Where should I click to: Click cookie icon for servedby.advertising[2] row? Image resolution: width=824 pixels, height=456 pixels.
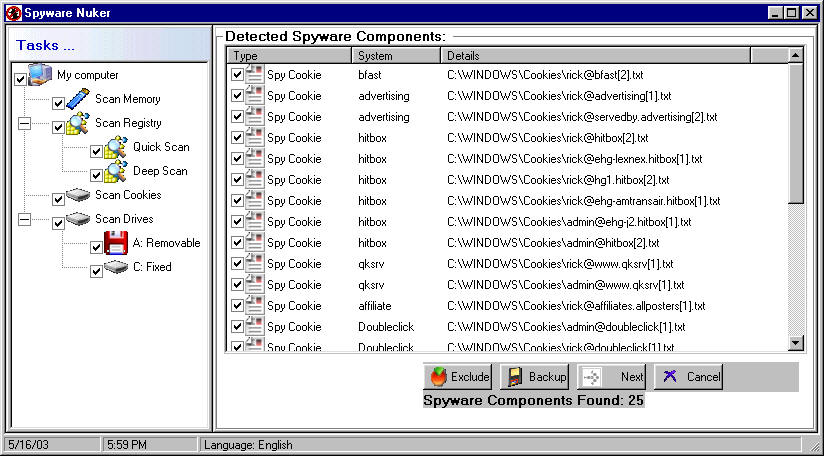coord(255,116)
